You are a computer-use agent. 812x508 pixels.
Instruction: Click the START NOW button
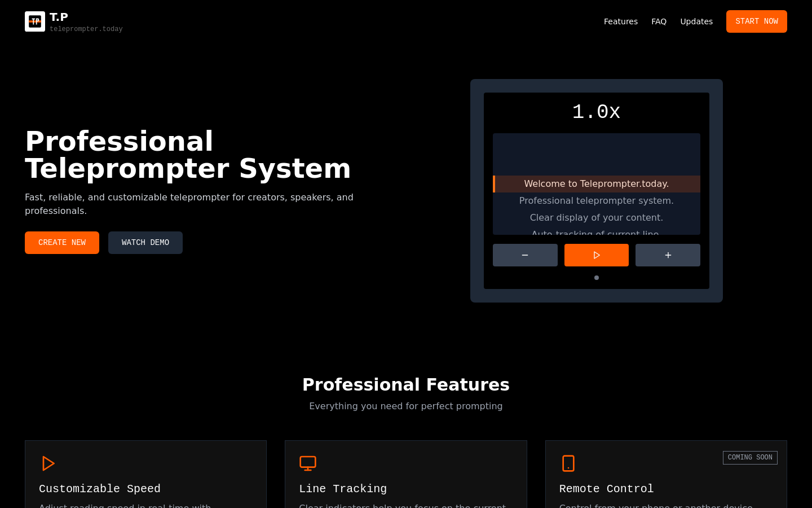757,21
